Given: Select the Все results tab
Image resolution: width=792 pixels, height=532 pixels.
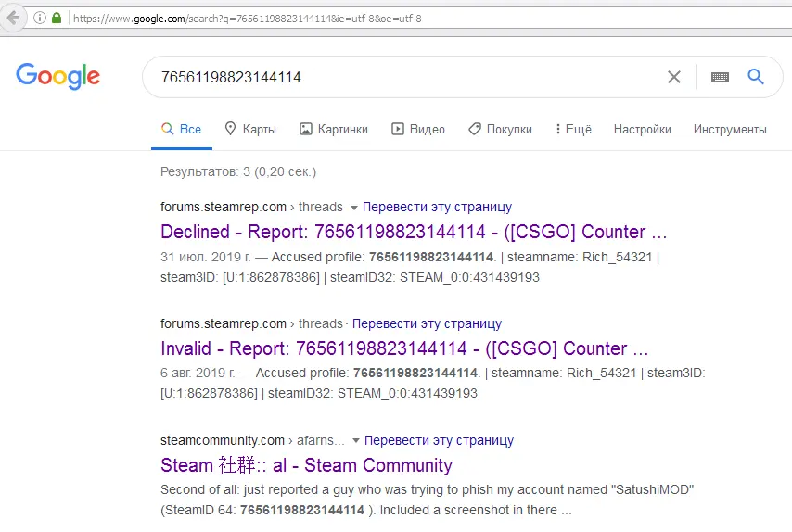Looking at the screenshot, I should pos(182,129).
